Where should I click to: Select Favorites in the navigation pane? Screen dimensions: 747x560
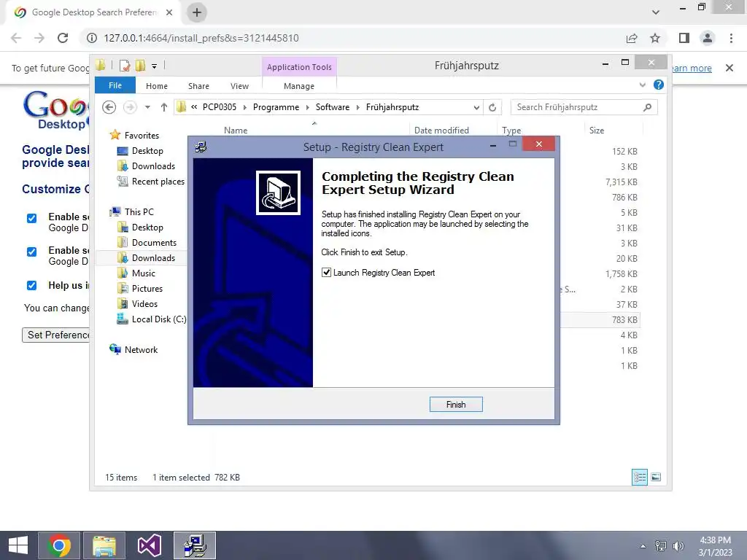click(x=142, y=135)
